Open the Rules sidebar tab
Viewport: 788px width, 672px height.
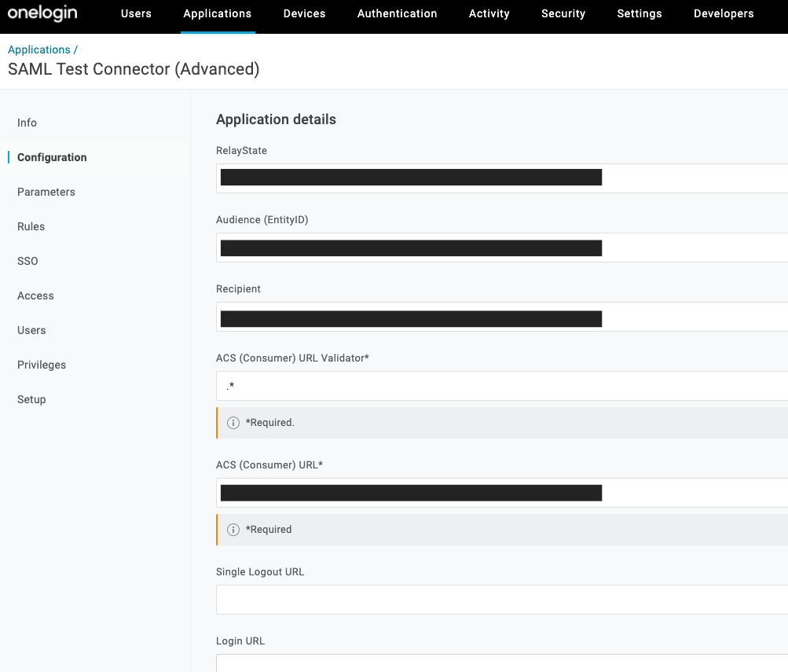(x=31, y=226)
